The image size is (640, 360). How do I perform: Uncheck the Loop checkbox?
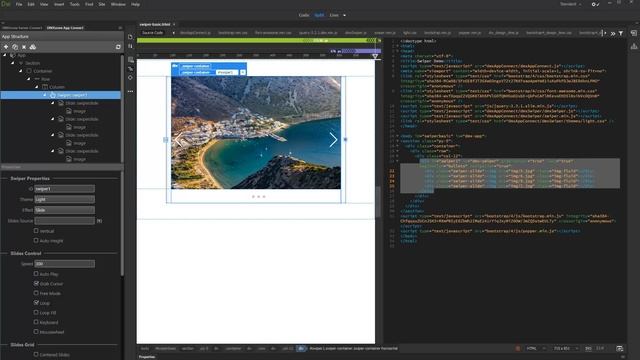point(36,303)
